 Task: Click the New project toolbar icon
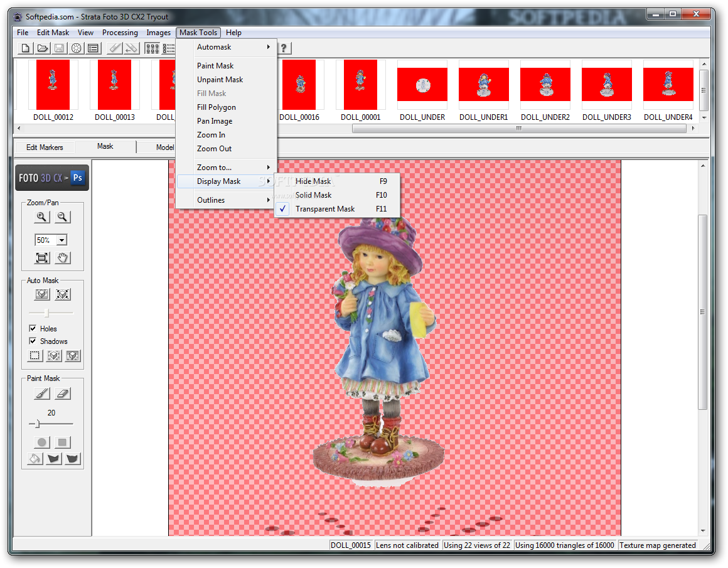(26, 48)
